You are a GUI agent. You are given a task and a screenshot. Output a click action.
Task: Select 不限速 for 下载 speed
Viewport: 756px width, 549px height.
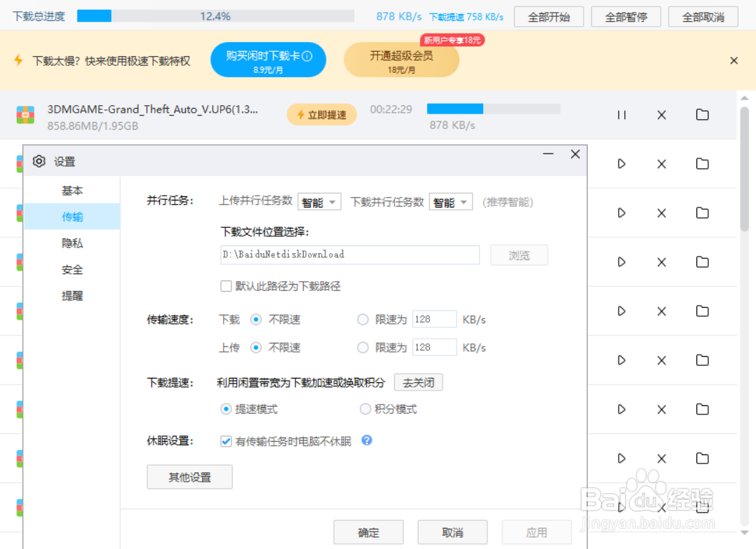[x=256, y=320]
